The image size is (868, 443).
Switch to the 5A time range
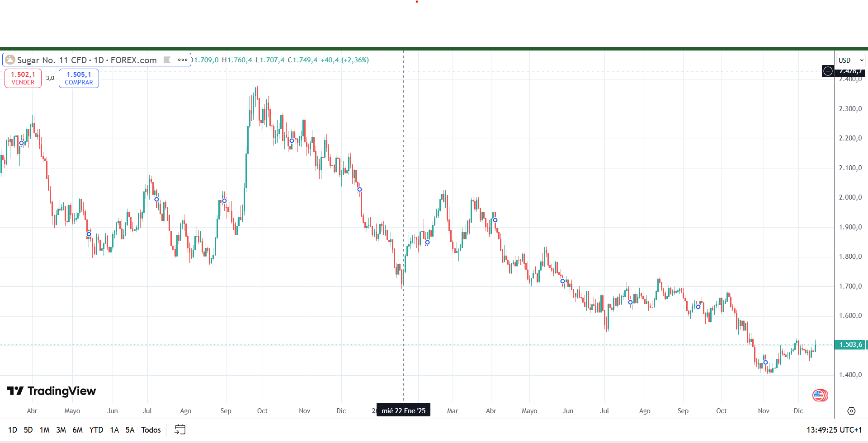click(130, 430)
